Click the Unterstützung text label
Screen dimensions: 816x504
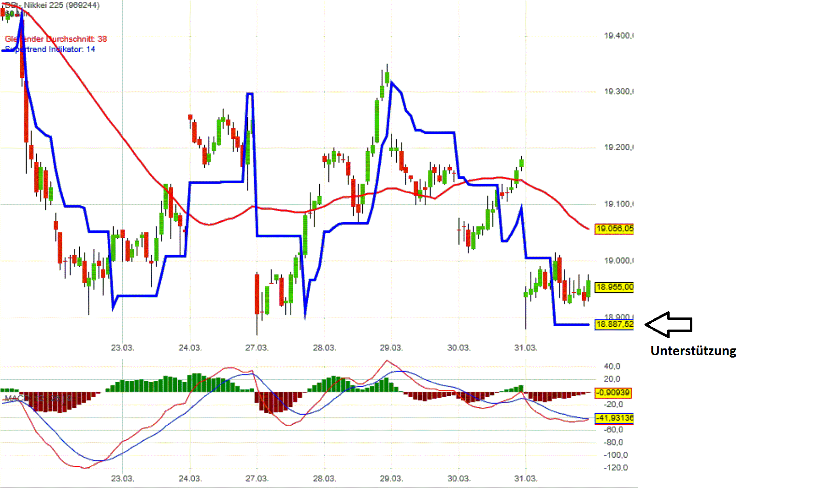click(693, 351)
